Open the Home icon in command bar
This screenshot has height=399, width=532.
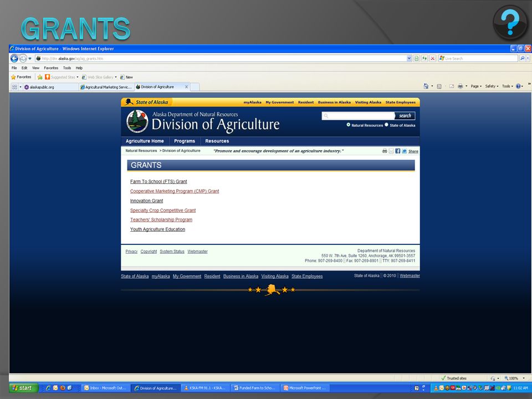pos(426,86)
